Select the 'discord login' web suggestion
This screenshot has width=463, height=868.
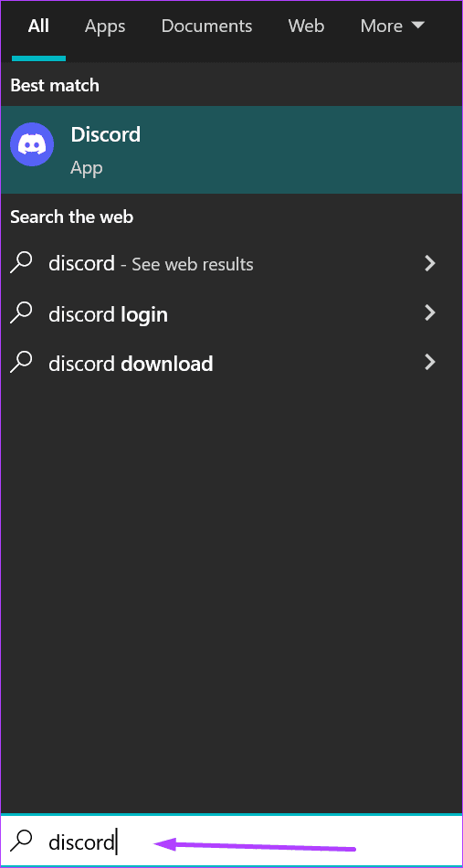tap(231, 314)
